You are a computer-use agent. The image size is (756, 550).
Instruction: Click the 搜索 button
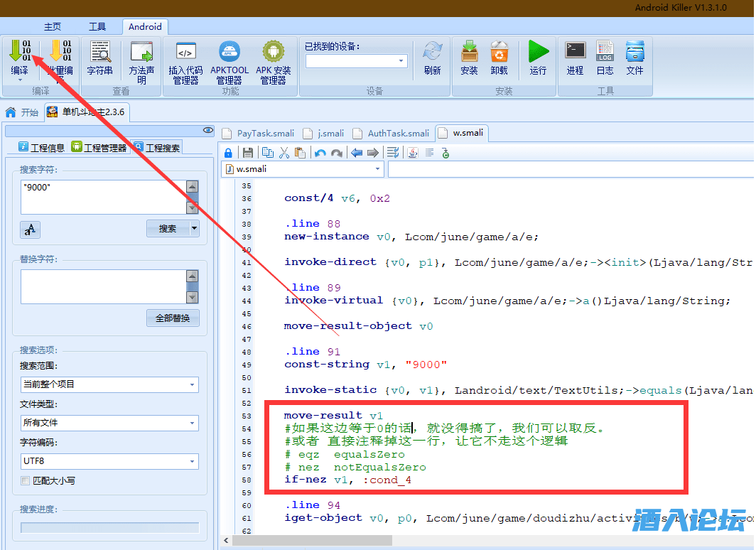(168, 228)
